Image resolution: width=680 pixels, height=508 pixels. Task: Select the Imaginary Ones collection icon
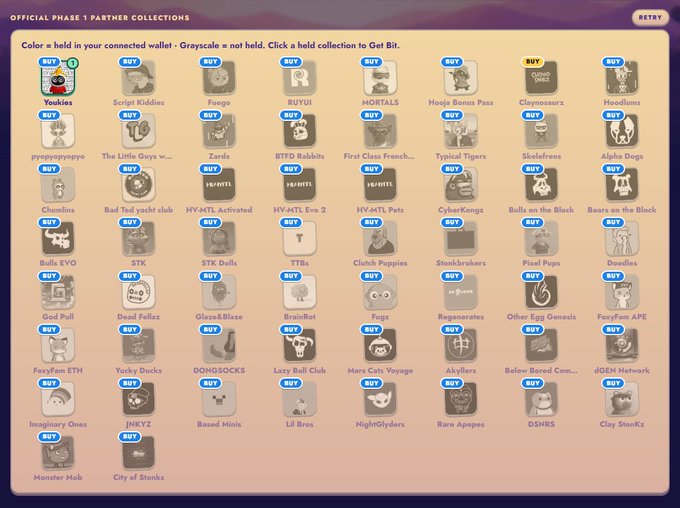[58, 400]
